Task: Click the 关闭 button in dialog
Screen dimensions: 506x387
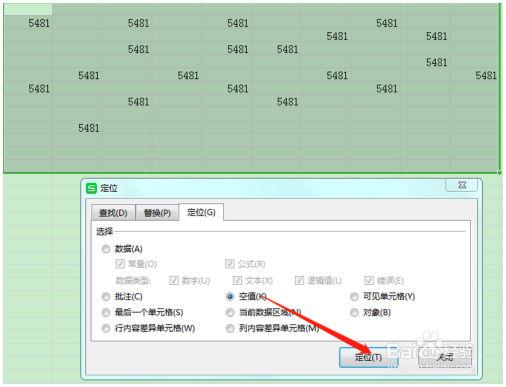Action: pos(445,357)
